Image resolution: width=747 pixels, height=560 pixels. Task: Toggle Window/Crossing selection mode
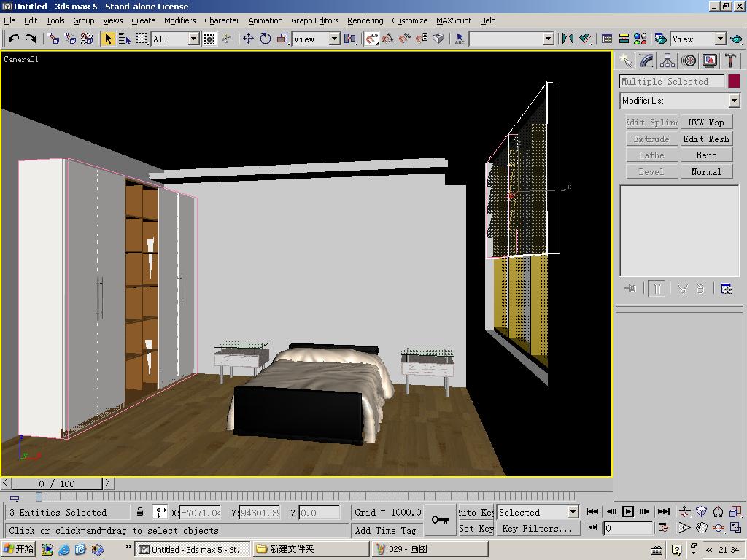(209, 39)
